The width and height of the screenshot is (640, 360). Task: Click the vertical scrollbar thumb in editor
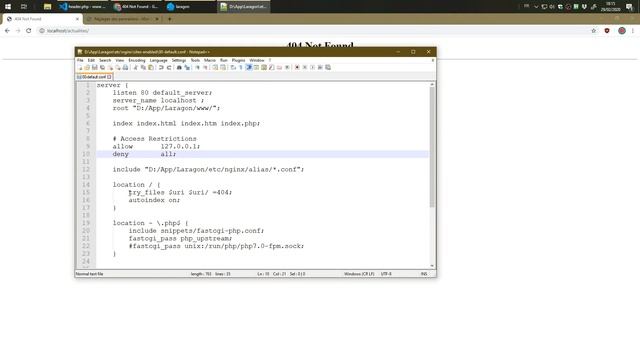[432, 147]
